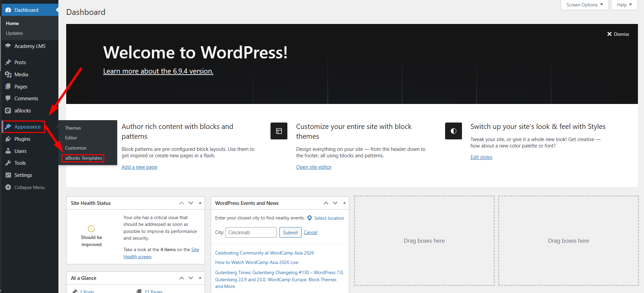This screenshot has height=293, width=644.
Task: Click the Edit styles link
Action: tap(481, 157)
